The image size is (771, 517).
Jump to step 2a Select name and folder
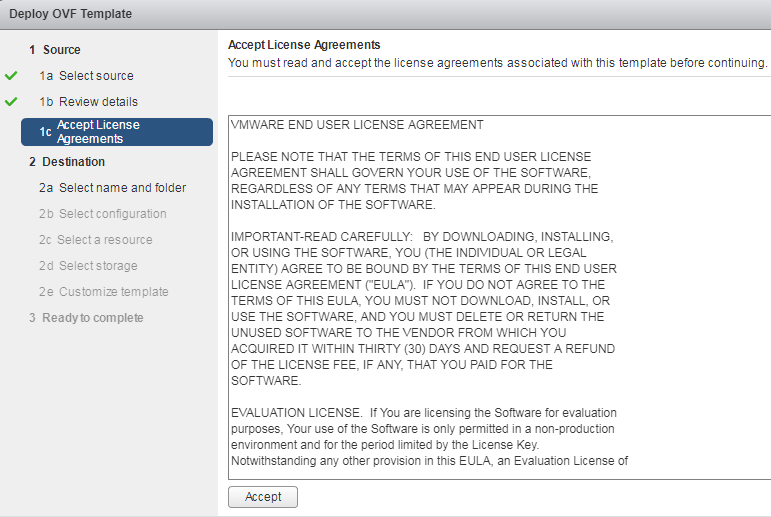(113, 188)
